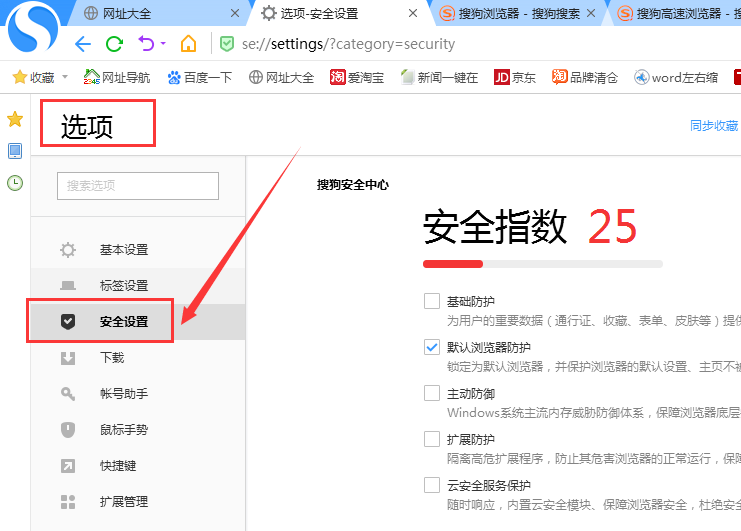This screenshot has height=531, width=741.
Task: Close the 选项-安全设置 tab
Action: (x=413, y=13)
